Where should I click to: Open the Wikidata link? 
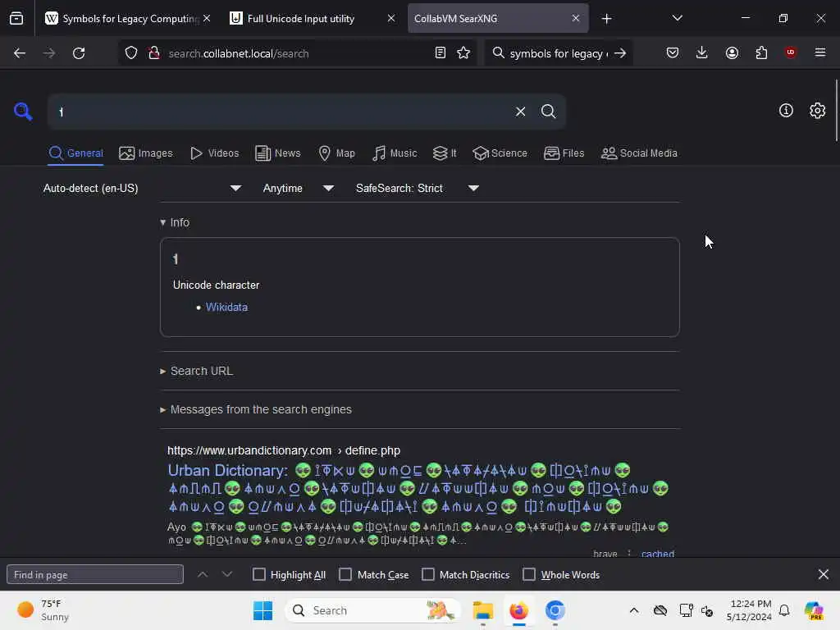pos(226,307)
